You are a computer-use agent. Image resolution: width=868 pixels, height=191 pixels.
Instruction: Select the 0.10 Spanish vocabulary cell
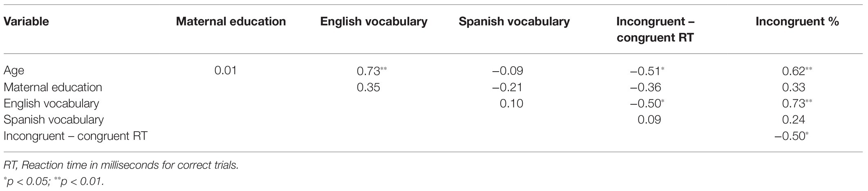click(x=511, y=103)
